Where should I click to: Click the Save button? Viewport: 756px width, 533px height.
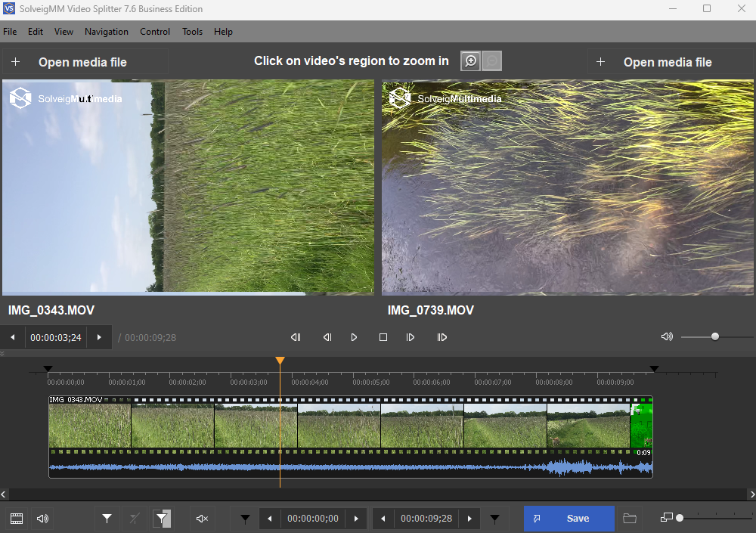[x=569, y=519]
